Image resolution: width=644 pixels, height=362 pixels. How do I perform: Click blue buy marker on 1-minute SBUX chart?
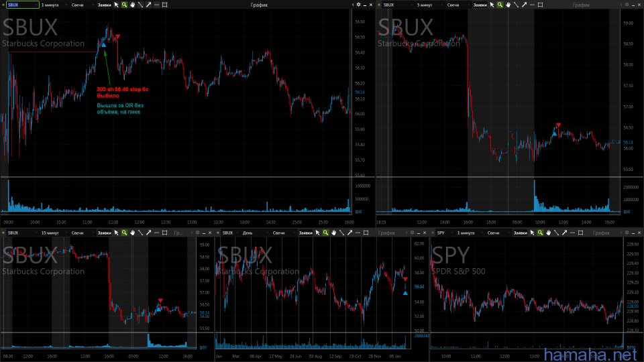pyautogui.click(x=104, y=45)
